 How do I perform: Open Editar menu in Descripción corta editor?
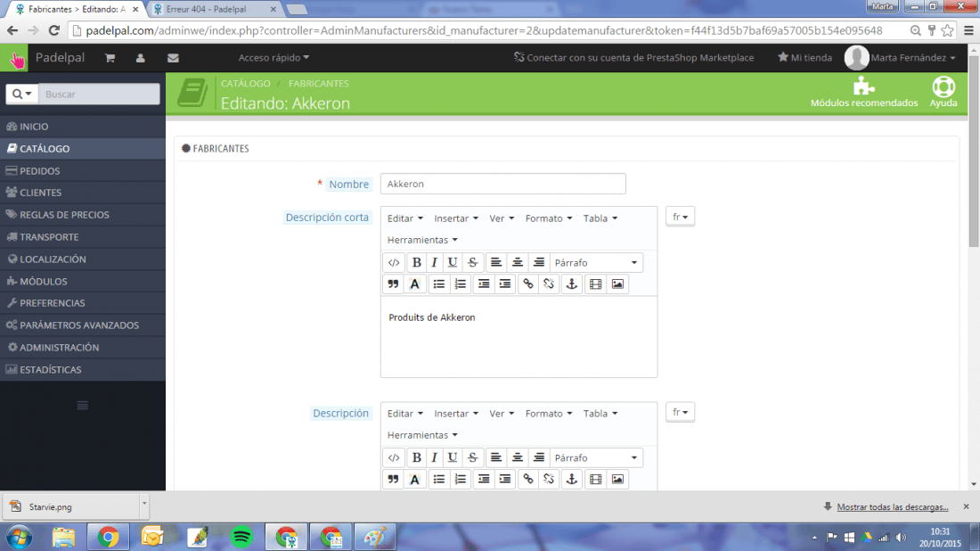click(405, 218)
